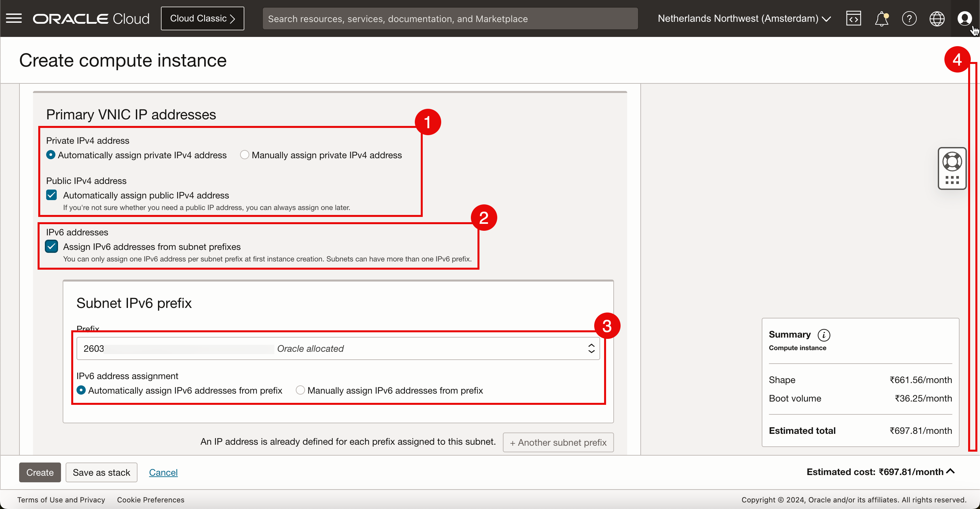Click the Summary info icon
This screenshot has height=509, width=980.
[x=824, y=335]
